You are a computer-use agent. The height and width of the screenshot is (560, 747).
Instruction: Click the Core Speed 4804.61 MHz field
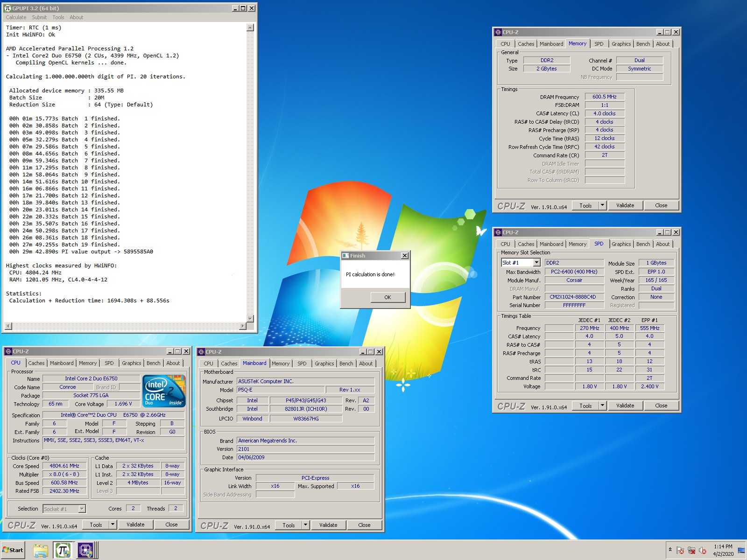(x=64, y=466)
